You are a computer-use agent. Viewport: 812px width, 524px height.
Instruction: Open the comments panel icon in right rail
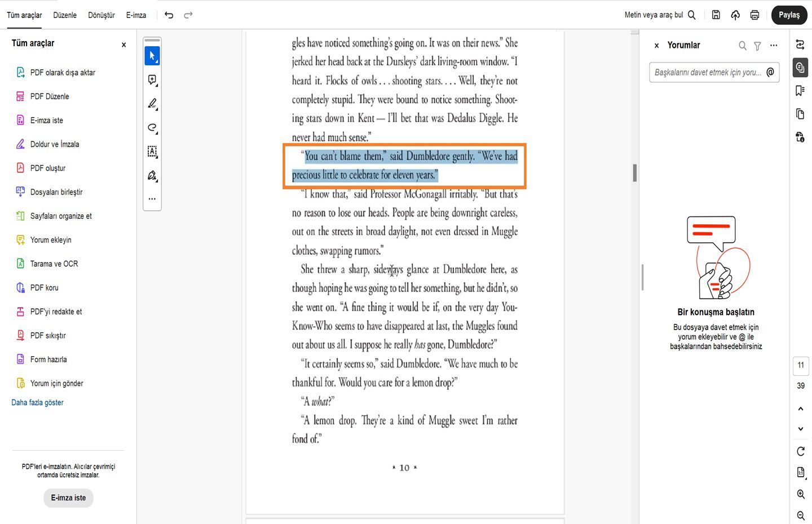(x=800, y=68)
